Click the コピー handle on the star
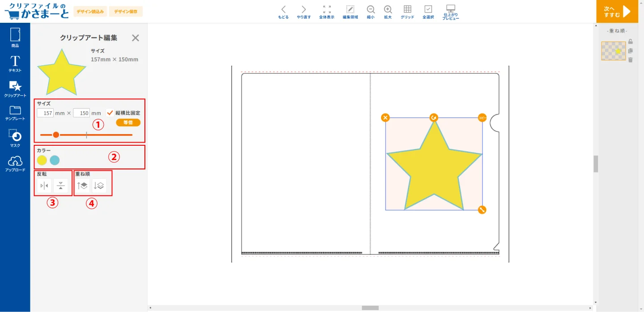 482,118
